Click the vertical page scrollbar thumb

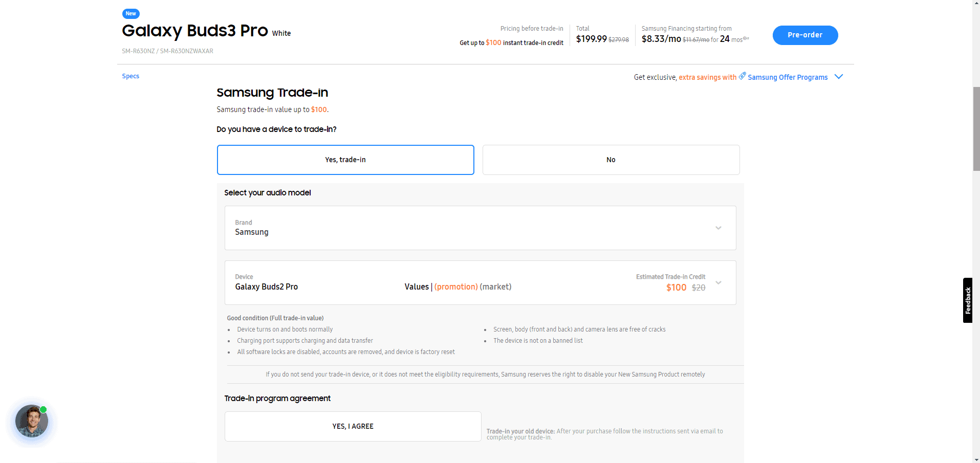point(976,128)
